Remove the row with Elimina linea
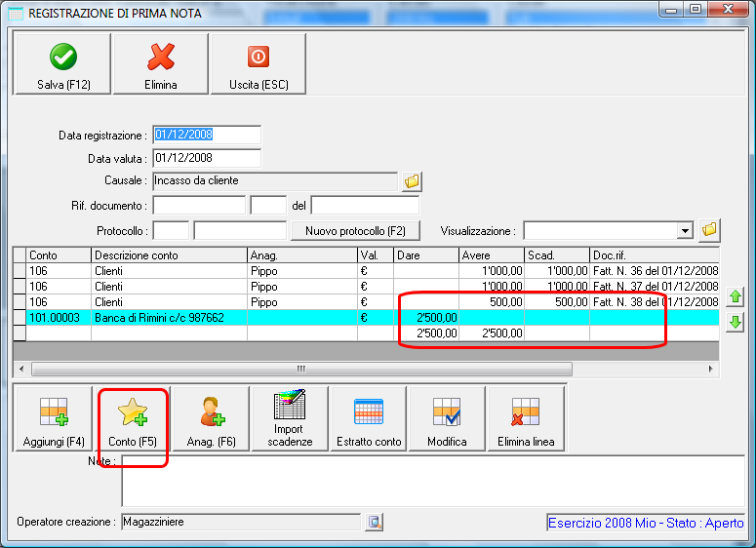 [x=526, y=419]
